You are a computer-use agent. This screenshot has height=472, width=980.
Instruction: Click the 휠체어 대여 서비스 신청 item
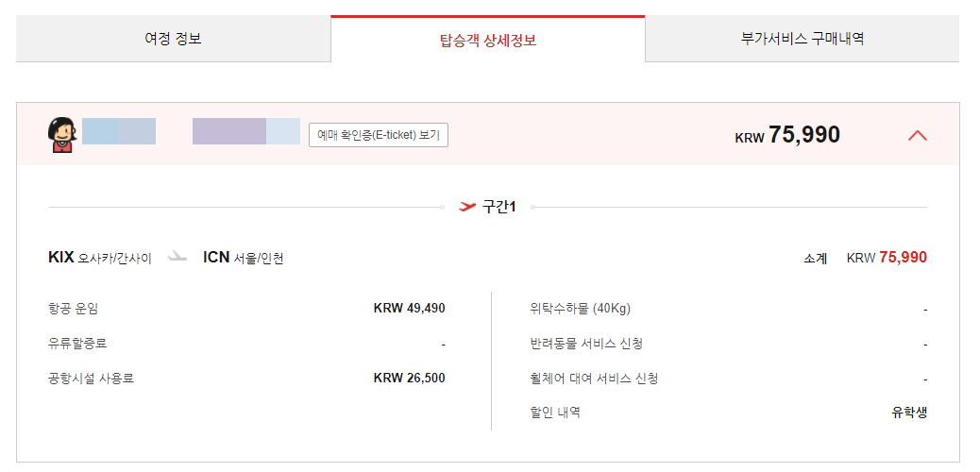[x=593, y=379]
